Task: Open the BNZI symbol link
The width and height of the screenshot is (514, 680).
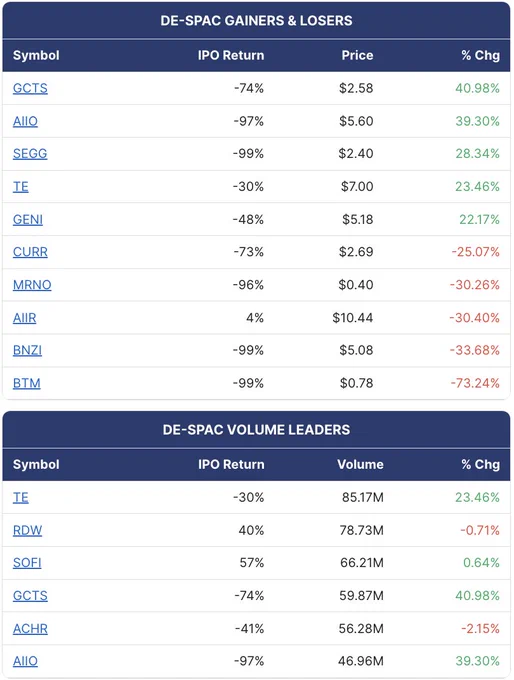Action: (27, 350)
